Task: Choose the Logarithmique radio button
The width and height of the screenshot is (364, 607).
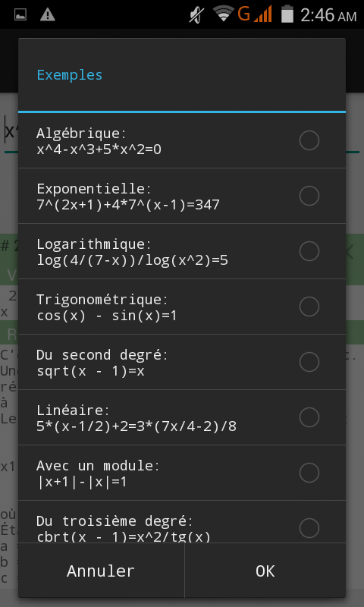Action: coord(309,251)
